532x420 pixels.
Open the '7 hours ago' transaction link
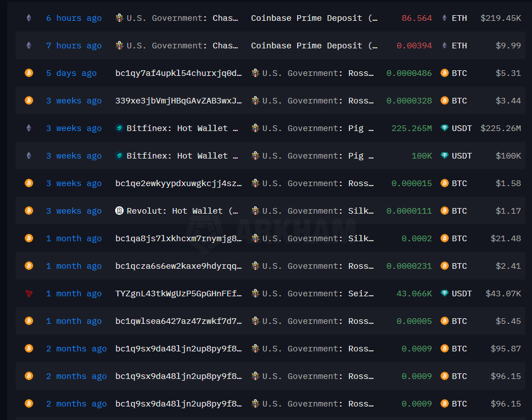pos(74,46)
